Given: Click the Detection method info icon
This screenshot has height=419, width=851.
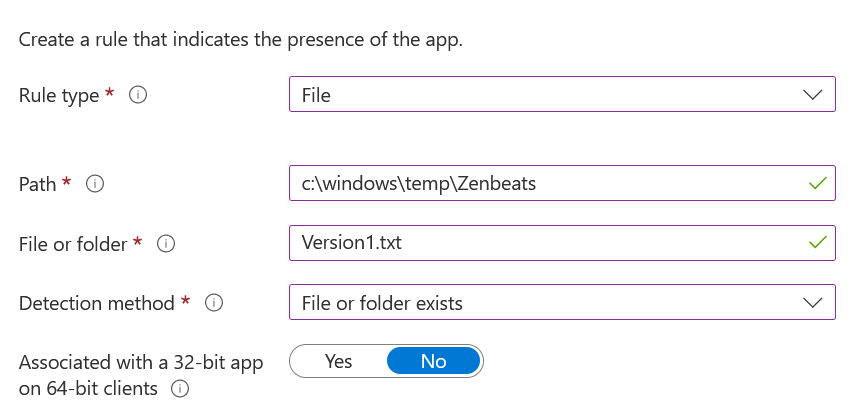Looking at the screenshot, I should [214, 302].
